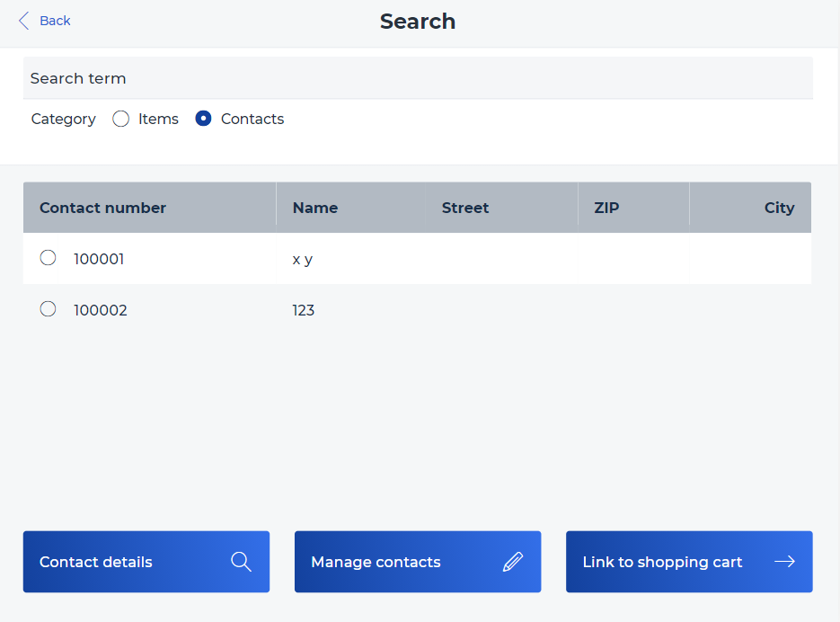Click the name "123" in the second row
This screenshot has width=840, height=622.
(x=304, y=310)
